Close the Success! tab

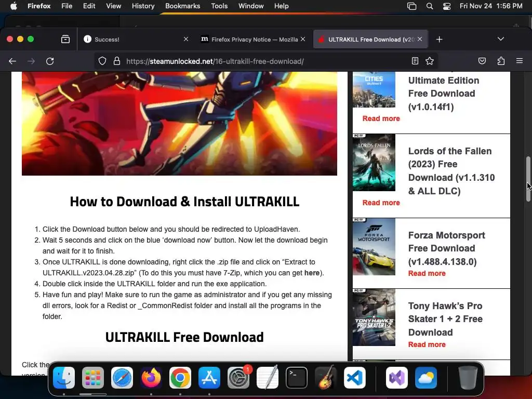click(186, 39)
